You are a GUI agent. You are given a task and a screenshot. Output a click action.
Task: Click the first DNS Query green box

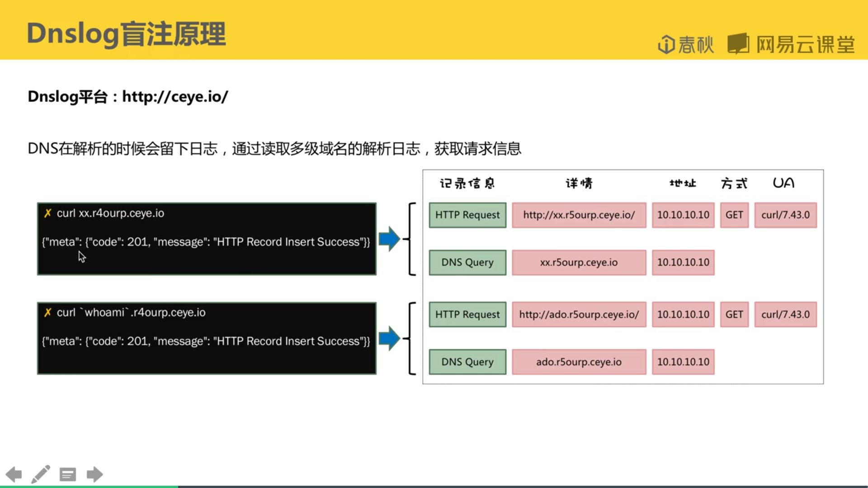(467, 263)
